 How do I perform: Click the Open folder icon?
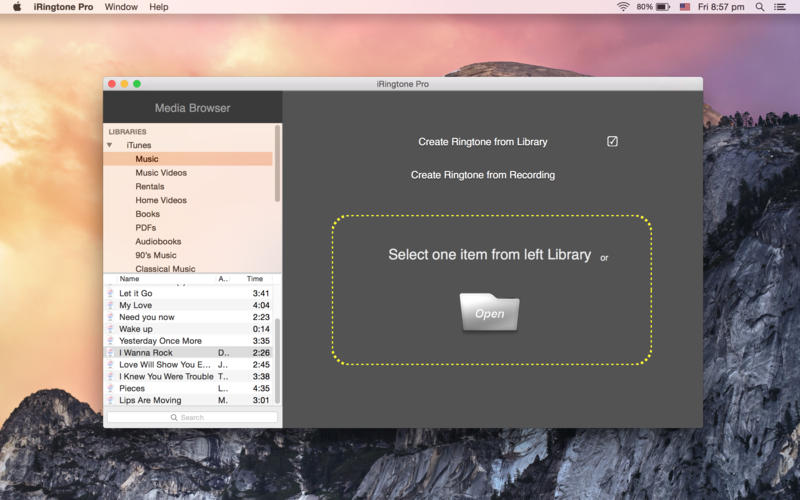click(x=489, y=312)
